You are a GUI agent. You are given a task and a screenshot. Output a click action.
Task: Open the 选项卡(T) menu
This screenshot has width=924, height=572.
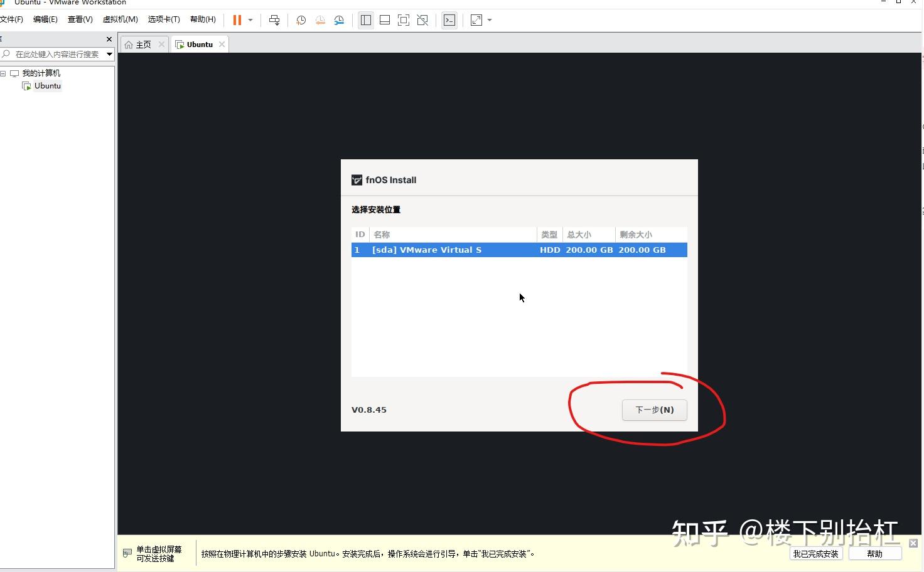pos(164,19)
